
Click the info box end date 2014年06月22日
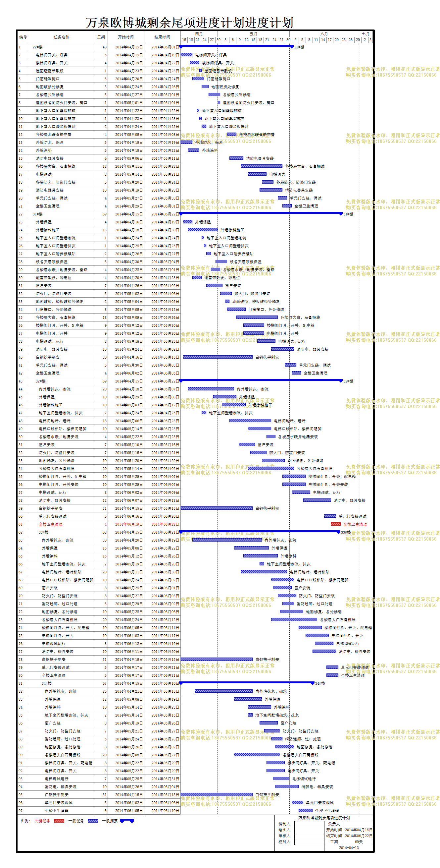(x=359, y=836)
